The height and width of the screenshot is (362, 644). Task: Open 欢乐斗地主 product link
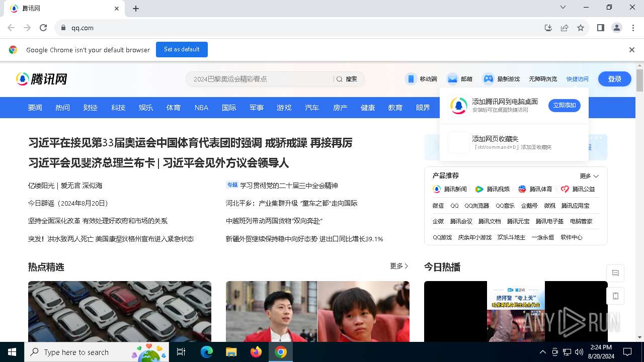[x=511, y=237]
